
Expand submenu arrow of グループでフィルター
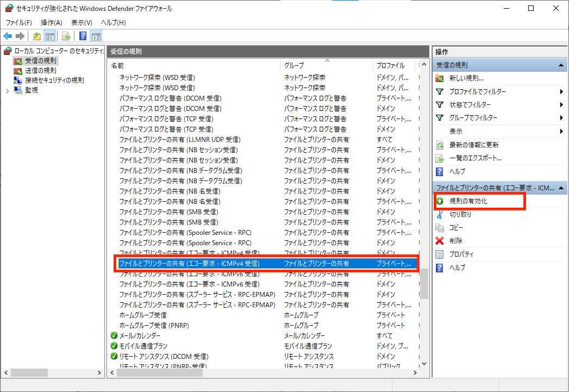click(561, 117)
